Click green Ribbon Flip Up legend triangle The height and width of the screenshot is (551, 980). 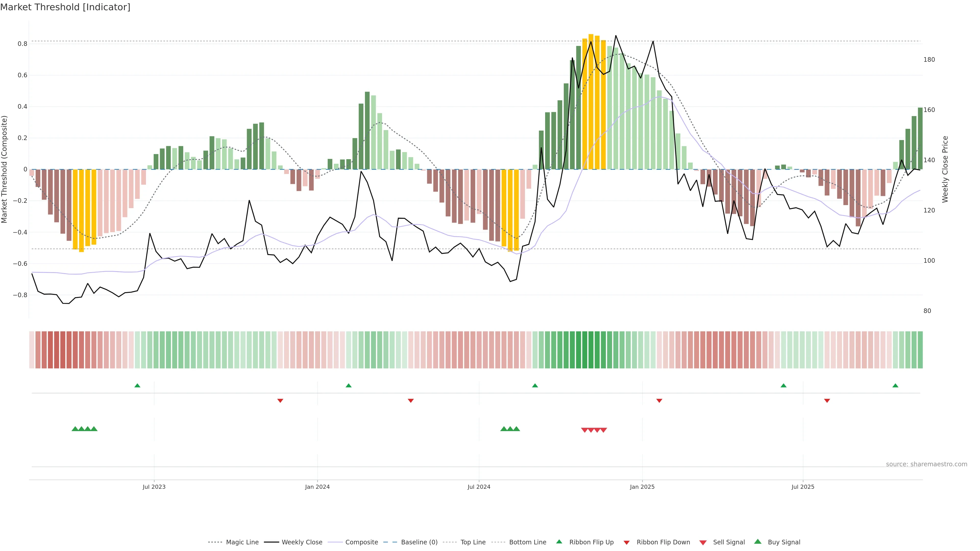559,542
